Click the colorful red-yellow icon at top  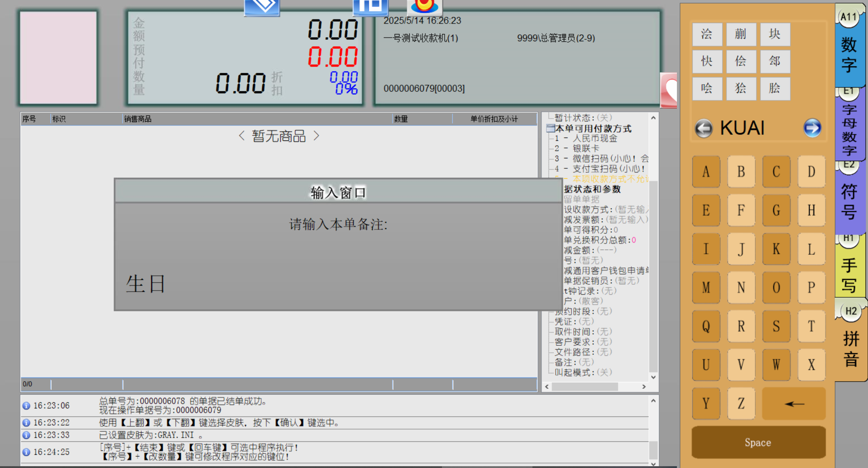(x=424, y=7)
